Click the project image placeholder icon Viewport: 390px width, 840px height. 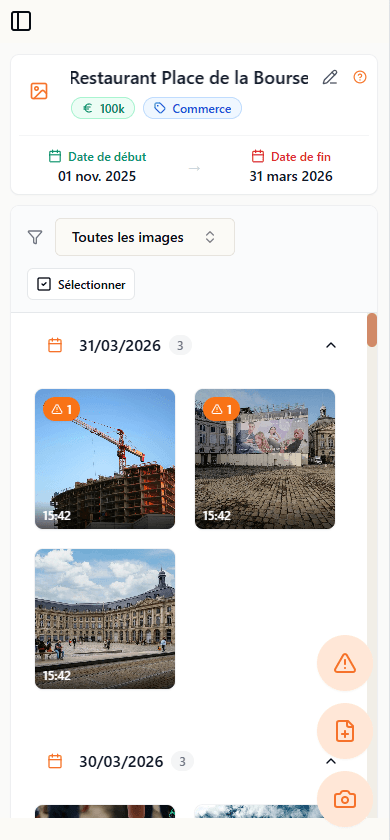point(39,91)
